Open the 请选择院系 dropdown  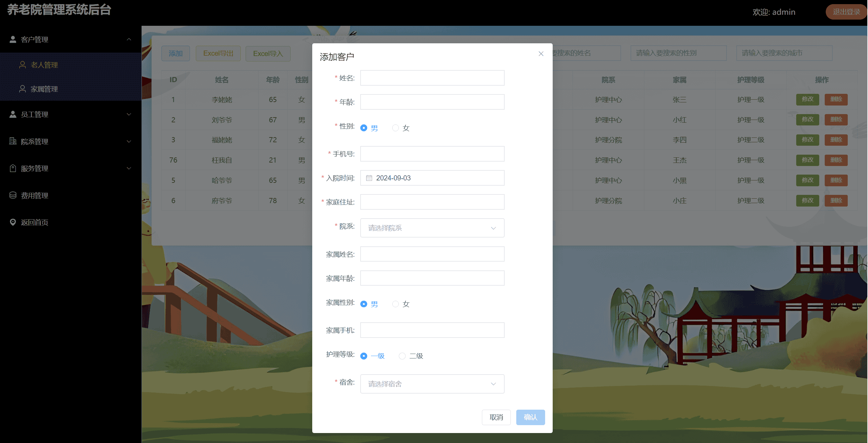click(432, 228)
